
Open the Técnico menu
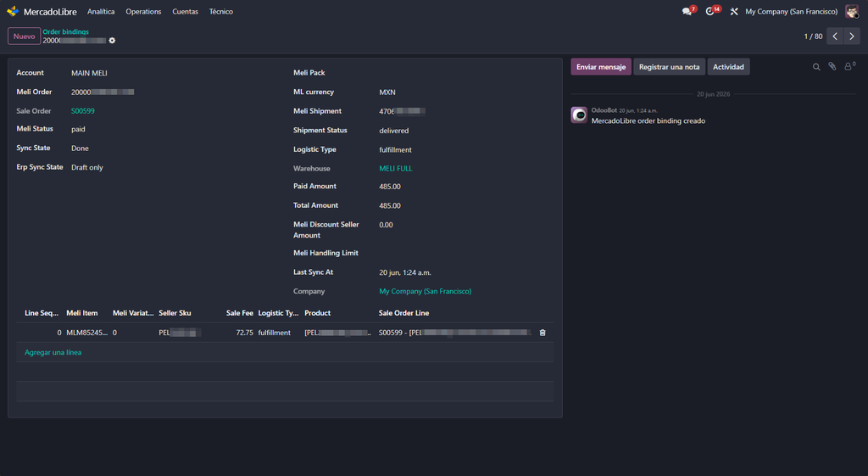point(221,12)
